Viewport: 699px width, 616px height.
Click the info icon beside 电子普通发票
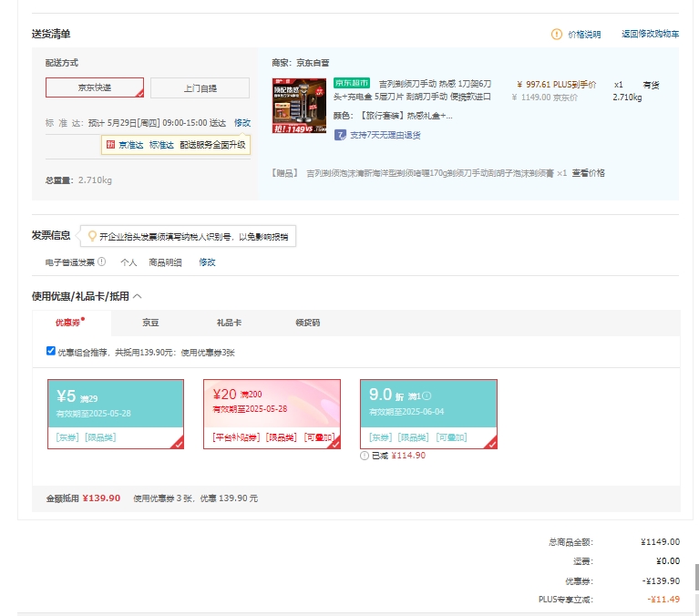click(101, 262)
